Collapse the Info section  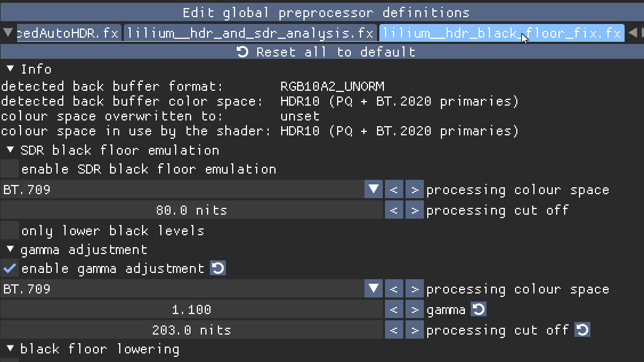[x=10, y=69]
